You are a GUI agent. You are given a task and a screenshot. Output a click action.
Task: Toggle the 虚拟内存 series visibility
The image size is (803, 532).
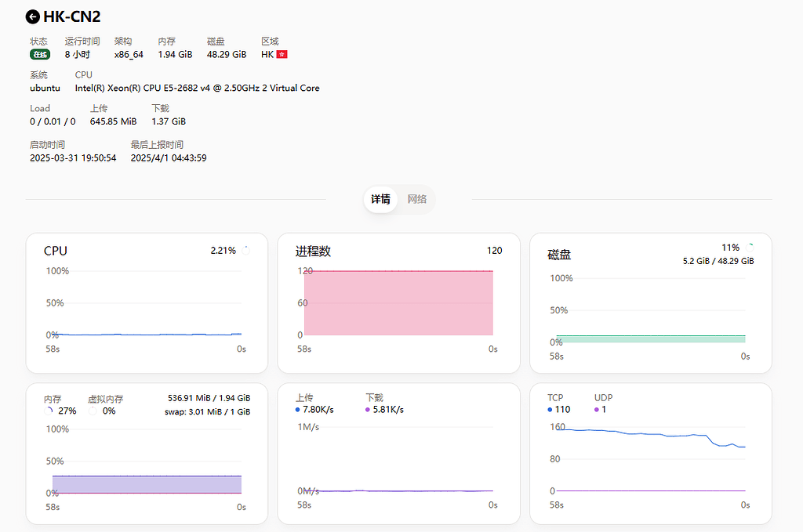point(105,404)
